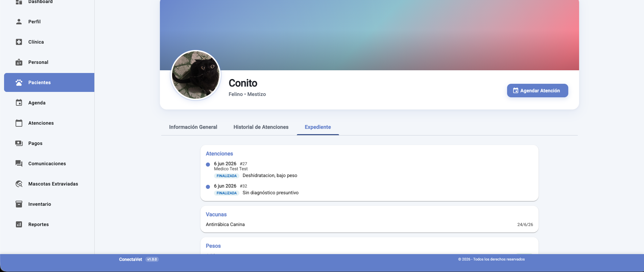Click the Reportes chart icon
This screenshot has width=644, height=272.
[x=19, y=224]
